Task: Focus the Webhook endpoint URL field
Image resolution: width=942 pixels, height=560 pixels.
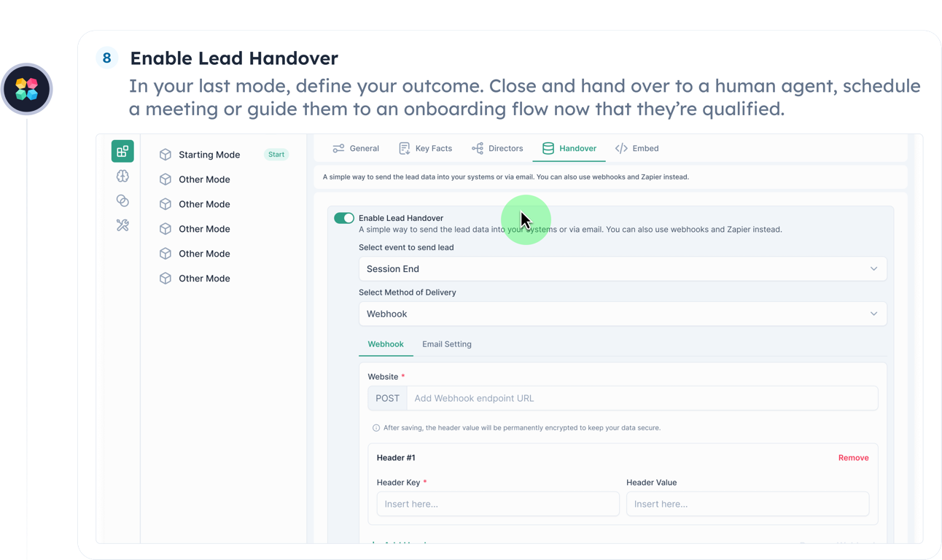Action: pos(642,398)
